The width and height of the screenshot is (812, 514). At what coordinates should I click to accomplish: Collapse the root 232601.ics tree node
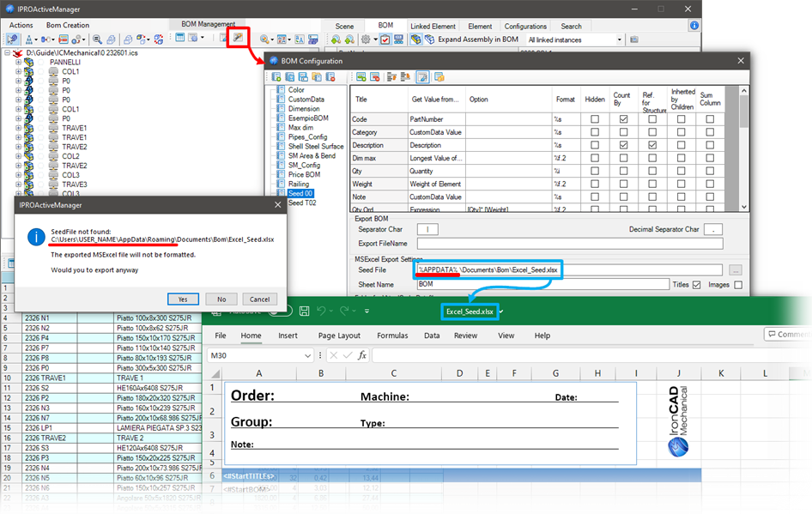7,53
